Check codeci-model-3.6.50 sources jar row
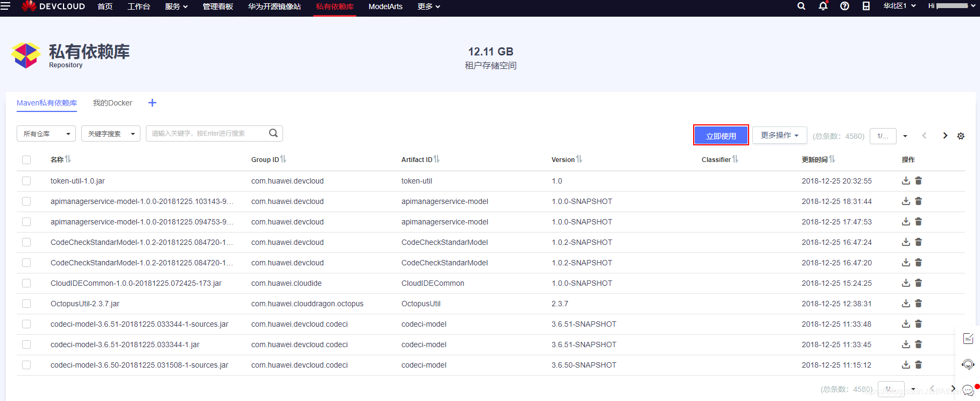The height and width of the screenshot is (401, 980). [26, 365]
